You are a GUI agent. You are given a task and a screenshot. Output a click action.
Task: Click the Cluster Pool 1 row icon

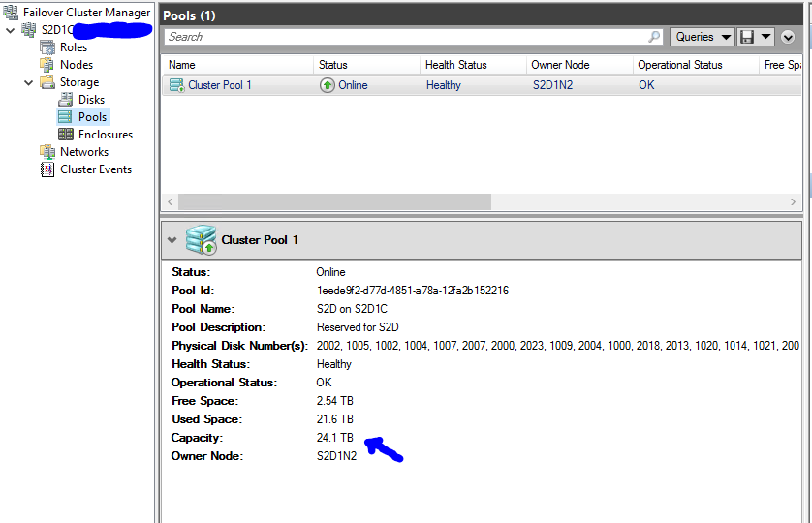pos(176,85)
